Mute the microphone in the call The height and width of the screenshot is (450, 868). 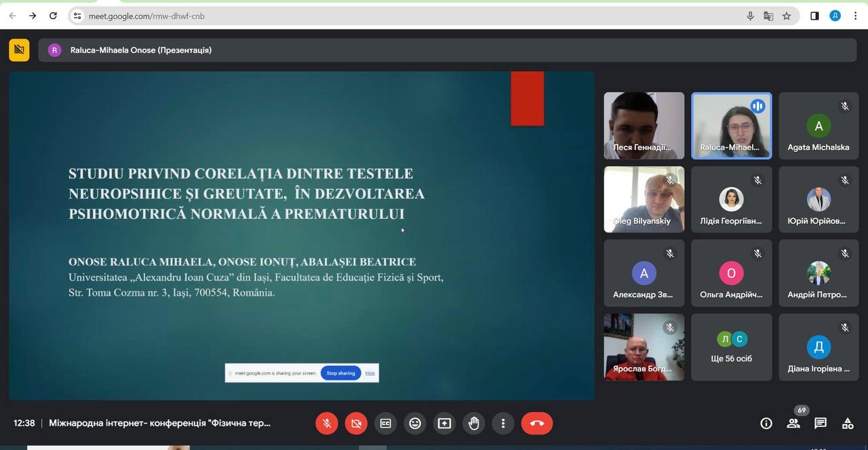(326, 423)
